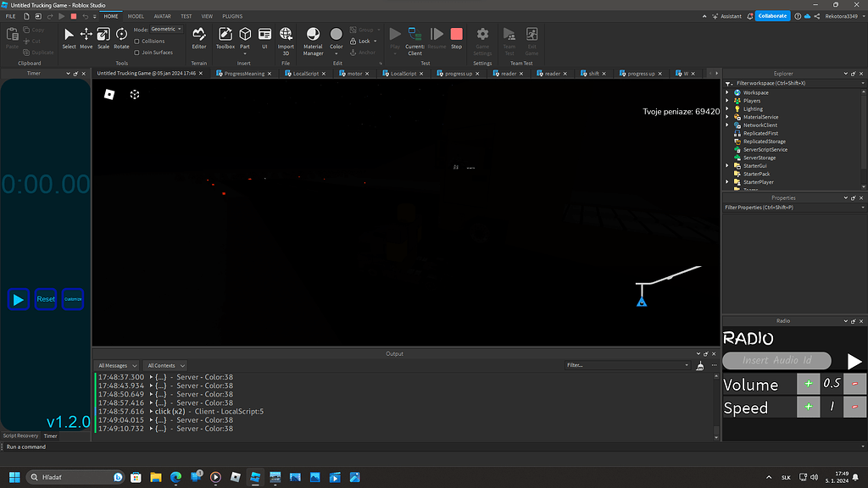Screen dimensions: 868x488
Task: Click the Roblox menu icon in viewport
Action: pyautogui.click(x=109, y=95)
